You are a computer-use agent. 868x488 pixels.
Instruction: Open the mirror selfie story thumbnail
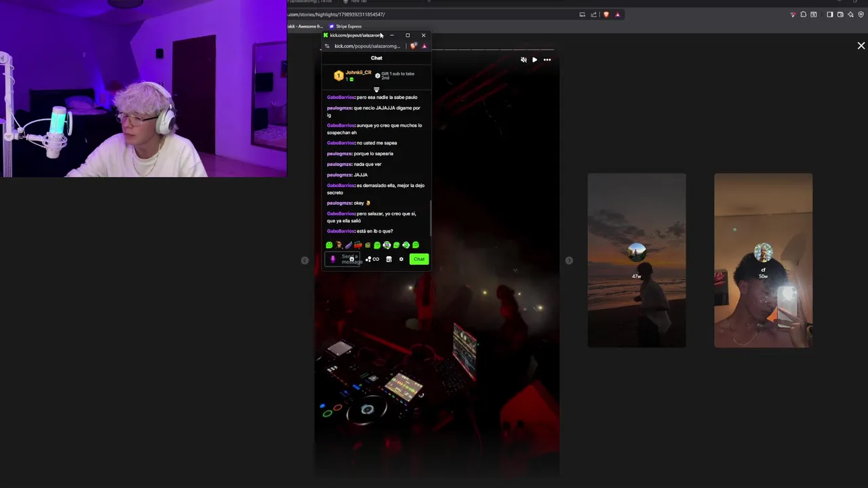[763, 260]
